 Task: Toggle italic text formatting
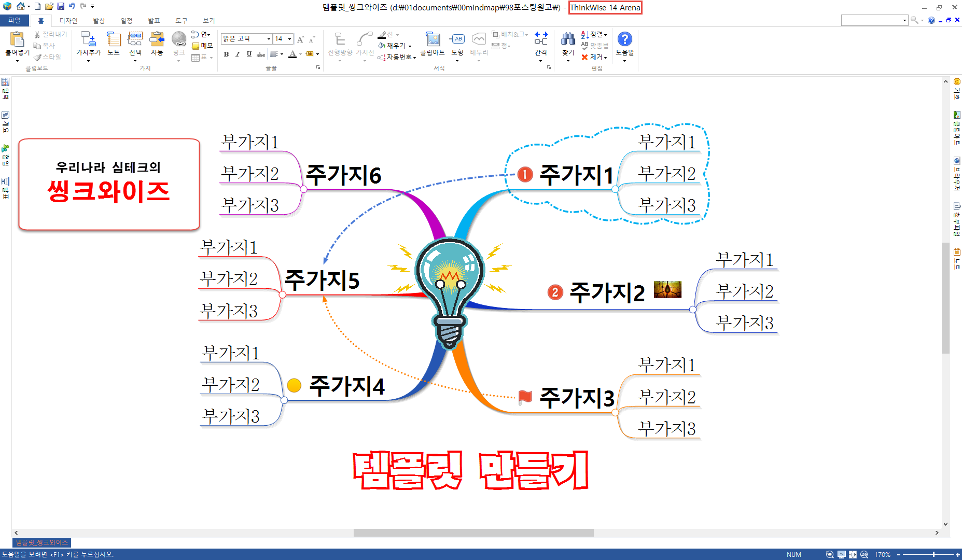point(238,54)
